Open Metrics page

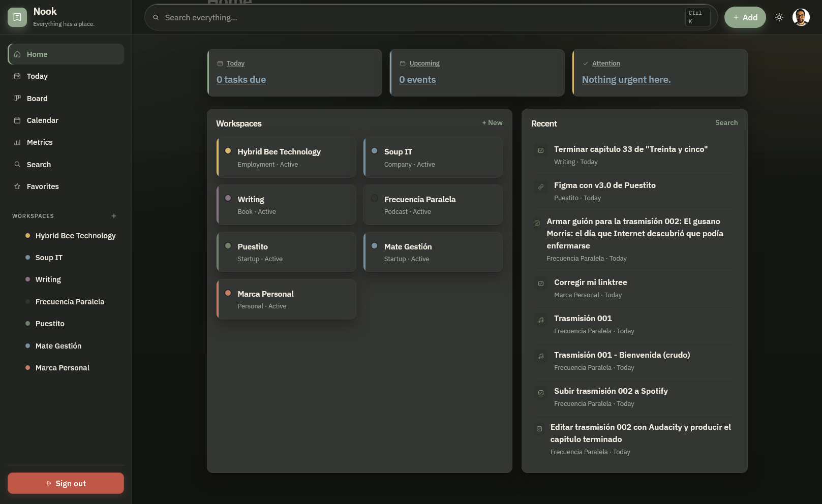point(66,142)
